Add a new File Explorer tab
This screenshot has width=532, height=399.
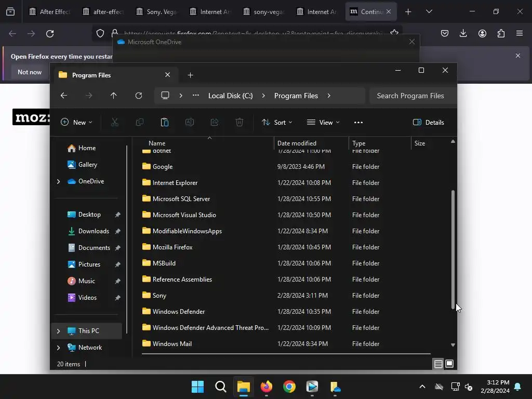(x=190, y=75)
